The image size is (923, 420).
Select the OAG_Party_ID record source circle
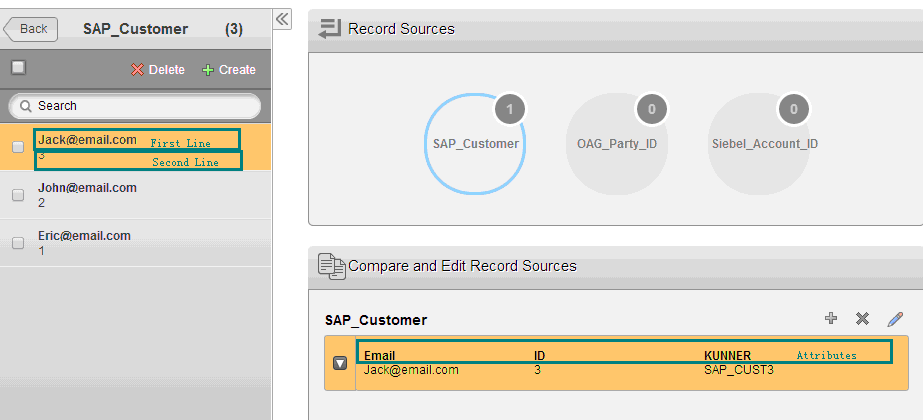617,143
